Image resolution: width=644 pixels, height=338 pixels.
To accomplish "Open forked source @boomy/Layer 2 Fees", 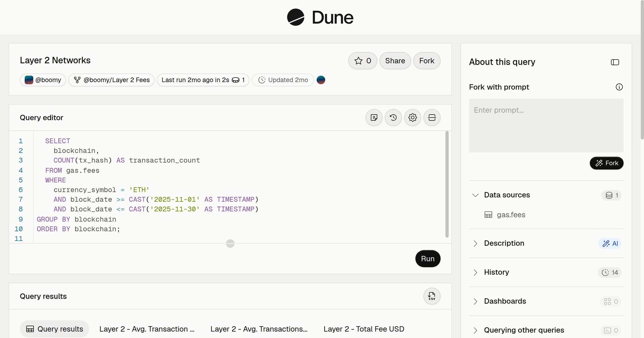I will pyautogui.click(x=111, y=80).
